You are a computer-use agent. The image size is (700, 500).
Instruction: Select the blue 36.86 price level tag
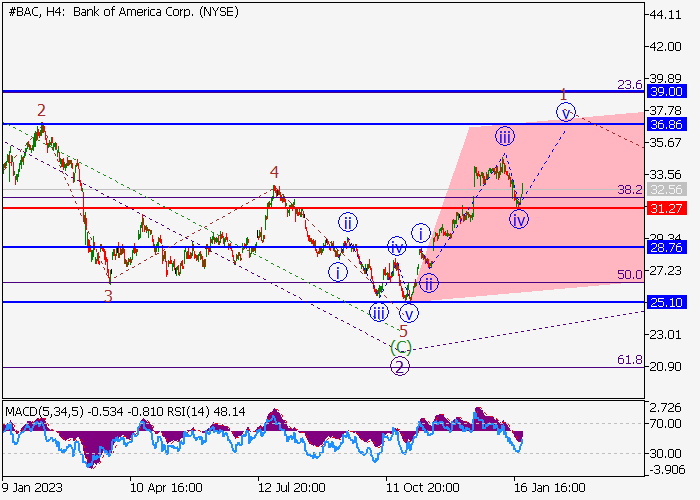[666, 125]
